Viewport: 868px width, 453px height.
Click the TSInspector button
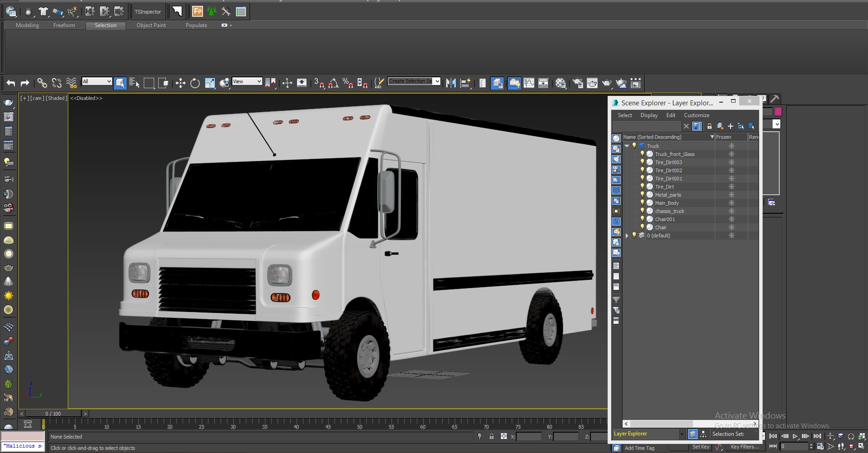(x=148, y=12)
